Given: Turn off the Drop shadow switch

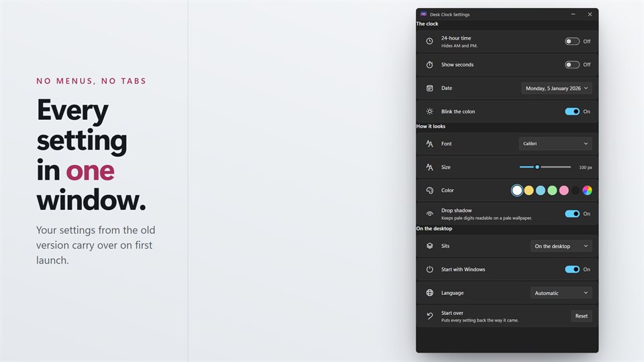Looking at the screenshot, I should pyautogui.click(x=572, y=213).
